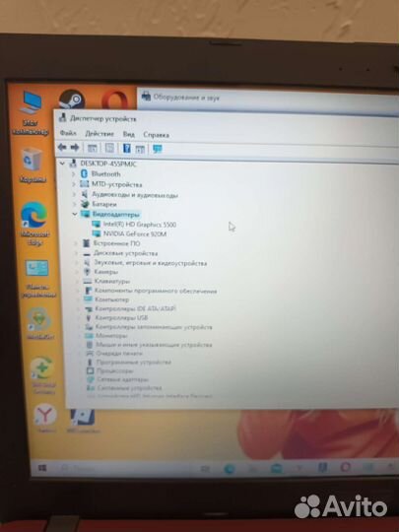This screenshot has height=532, width=399.
Task: Select the Сетевые адаптеры row
Action: coord(122,379)
